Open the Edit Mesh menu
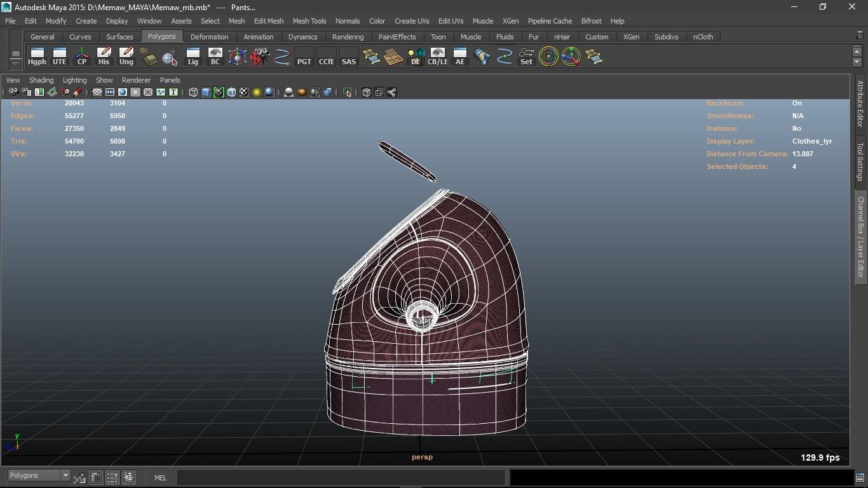 tap(268, 21)
